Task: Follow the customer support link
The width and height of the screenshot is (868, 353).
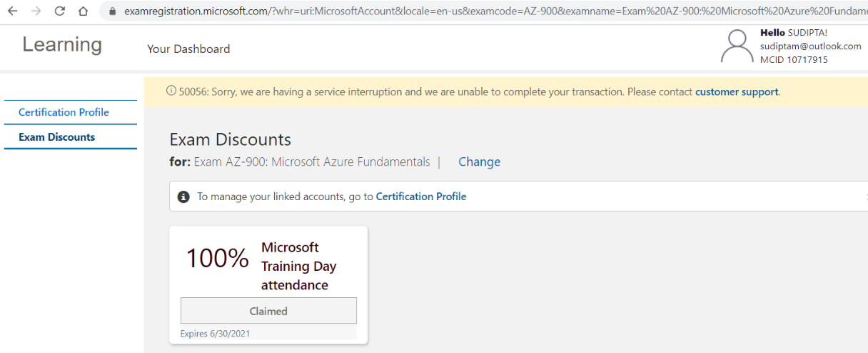Action: [x=737, y=91]
